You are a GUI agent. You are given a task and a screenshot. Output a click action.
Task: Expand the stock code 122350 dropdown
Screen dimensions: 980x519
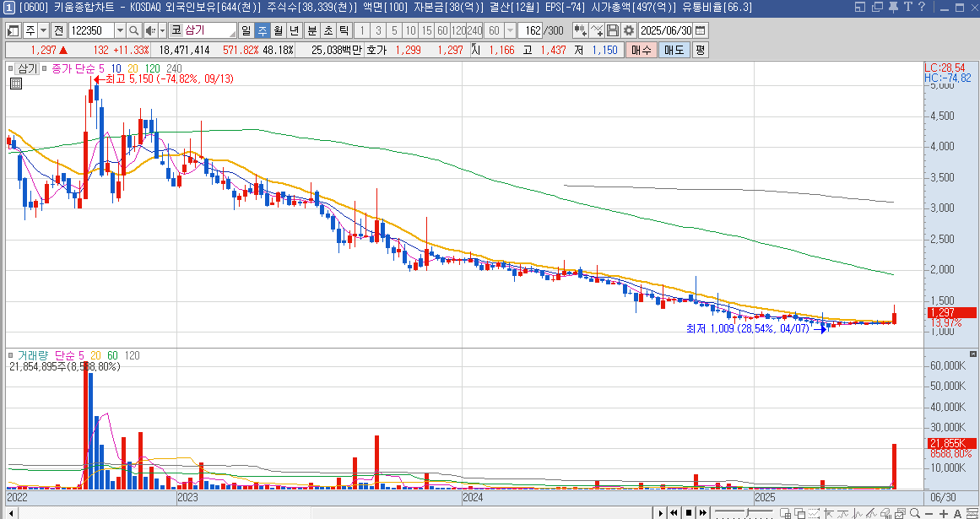[x=120, y=30]
